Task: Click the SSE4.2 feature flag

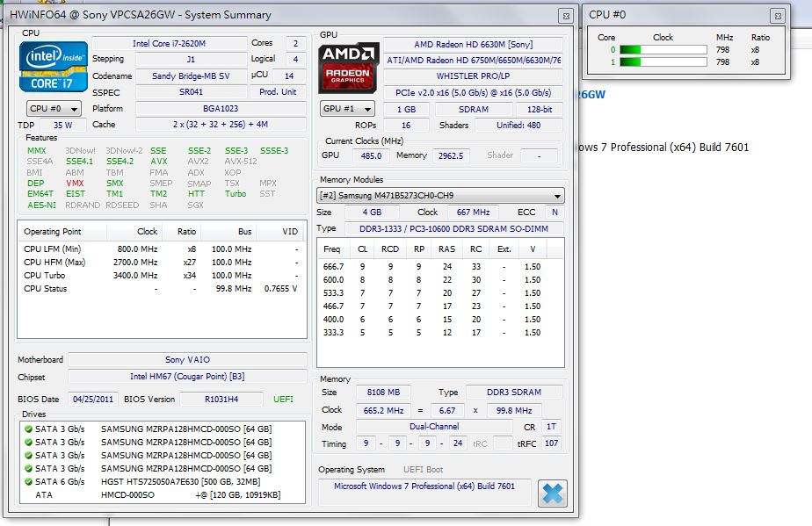Action: [x=120, y=162]
